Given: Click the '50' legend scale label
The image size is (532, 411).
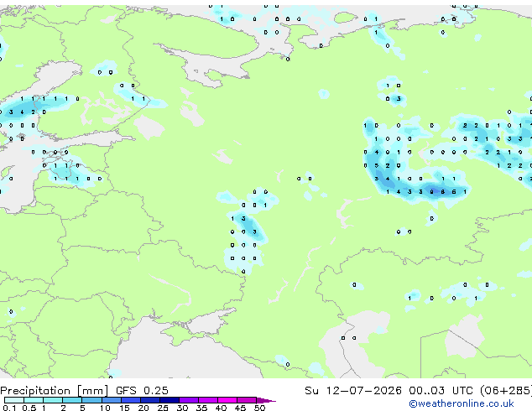Looking at the screenshot, I should pyautogui.click(x=259, y=408).
